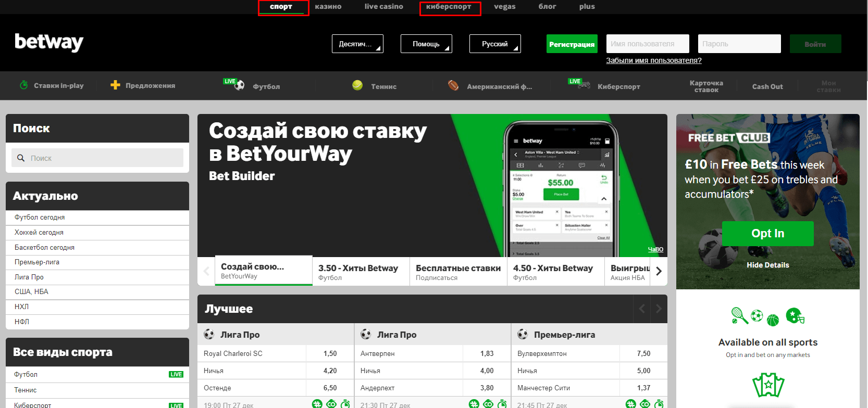Click bet builder hashtag icon on 19:00 match
Image resolution: width=868 pixels, height=408 pixels.
pos(317,404)
